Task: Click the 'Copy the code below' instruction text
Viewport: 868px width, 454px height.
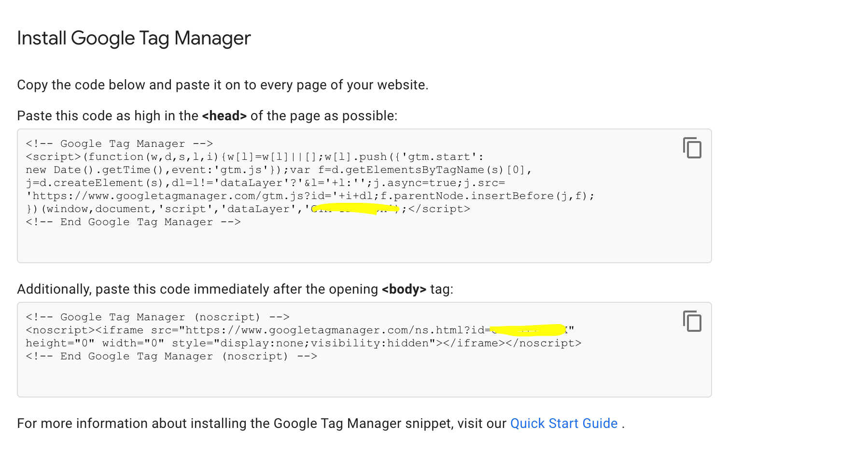Action: (x=223, y=85)
